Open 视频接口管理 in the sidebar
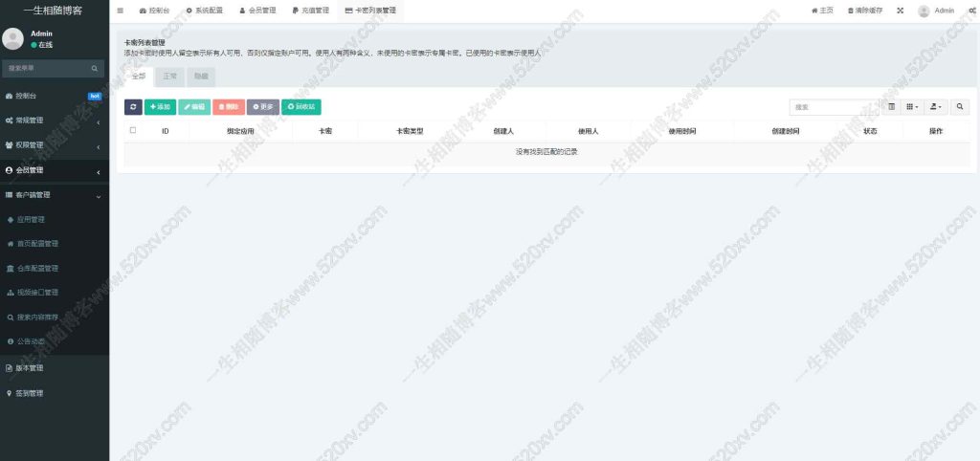Viewport: 980px width, 461px height. coord(55,293)
